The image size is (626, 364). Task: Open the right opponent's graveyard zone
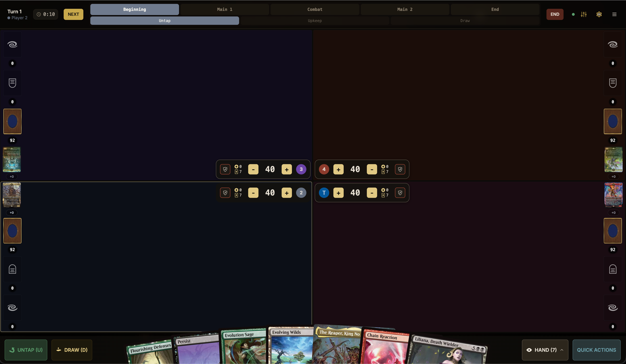613,269
